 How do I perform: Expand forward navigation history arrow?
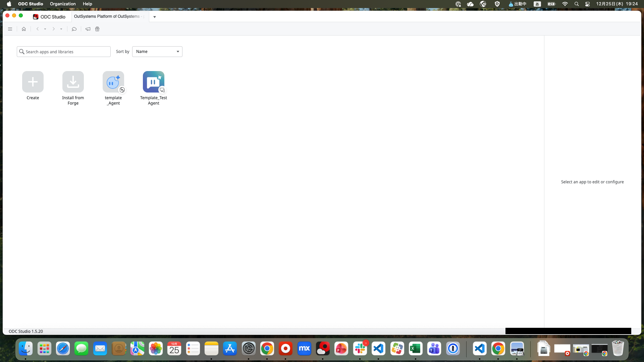(61, 29)
